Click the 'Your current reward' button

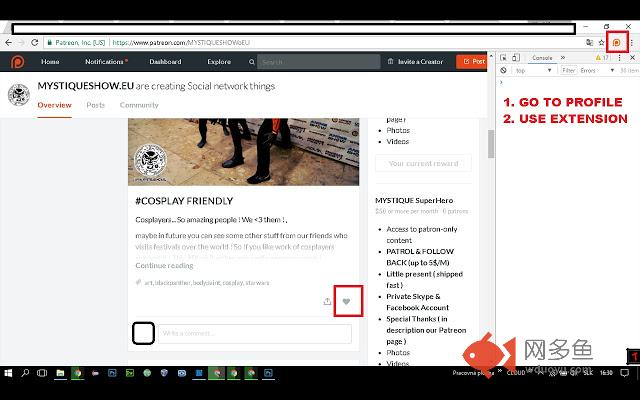coord(423,163)
